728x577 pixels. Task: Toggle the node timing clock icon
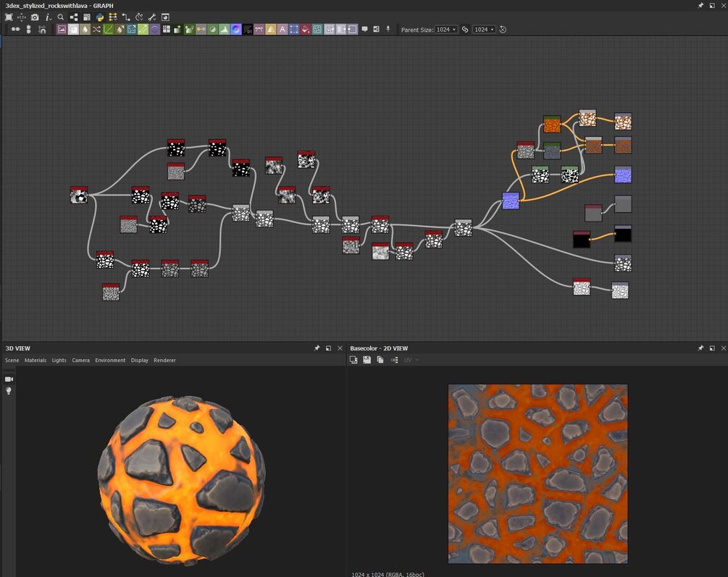(x=139, y=17)
